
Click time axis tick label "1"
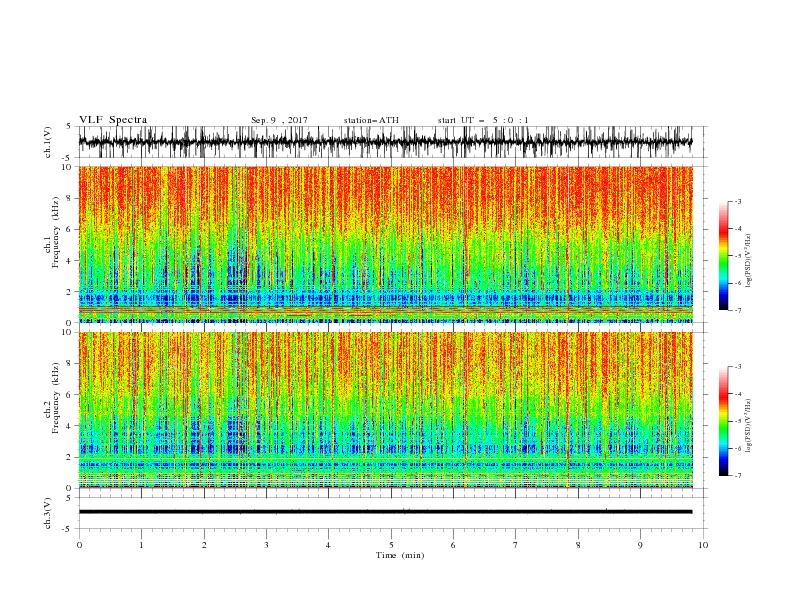[x=141, y=545]
